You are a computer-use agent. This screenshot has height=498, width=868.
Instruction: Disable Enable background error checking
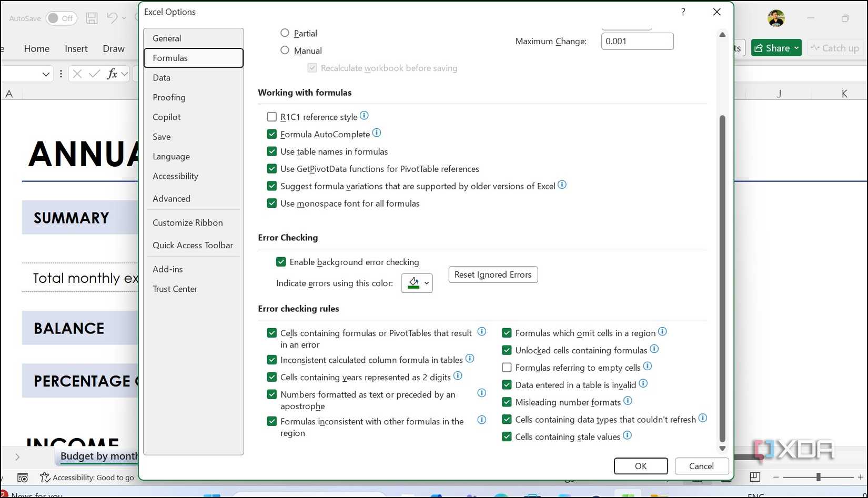tap(281, 262)
